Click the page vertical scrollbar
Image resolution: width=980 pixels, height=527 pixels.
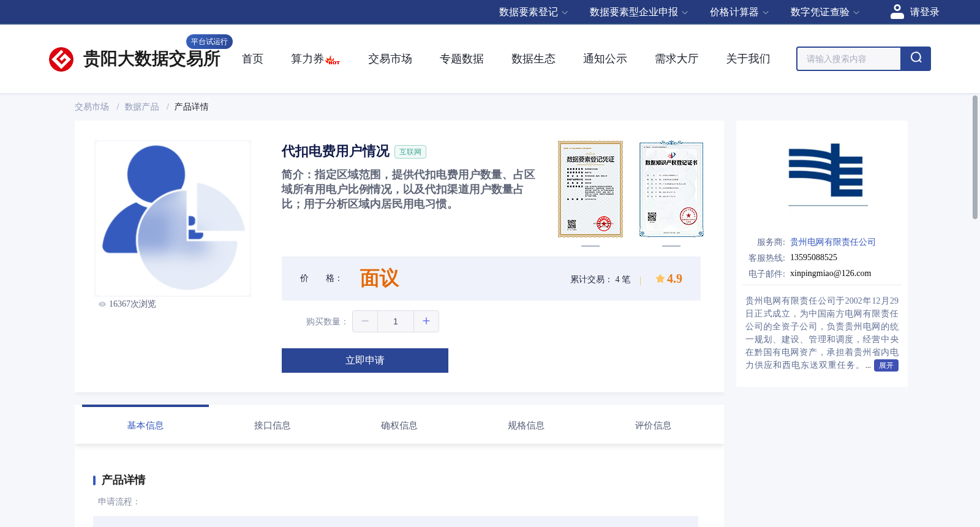975,157
